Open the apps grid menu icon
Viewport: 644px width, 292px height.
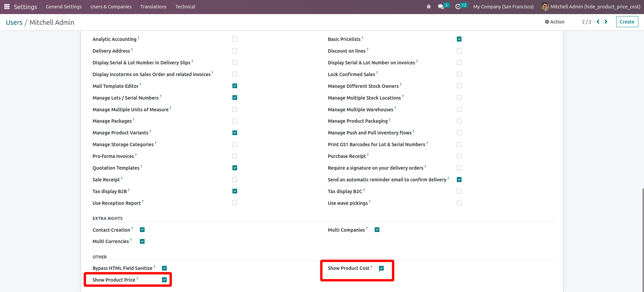coord(7,7)
